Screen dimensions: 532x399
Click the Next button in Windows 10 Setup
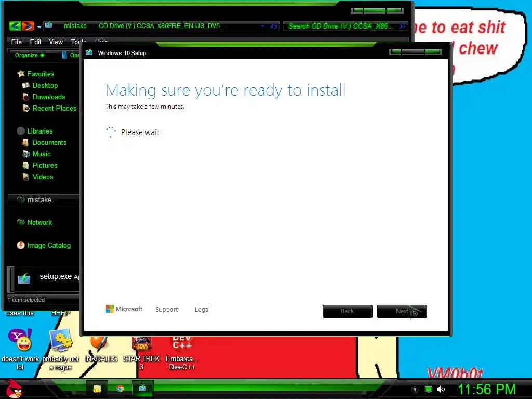[402, 312]
